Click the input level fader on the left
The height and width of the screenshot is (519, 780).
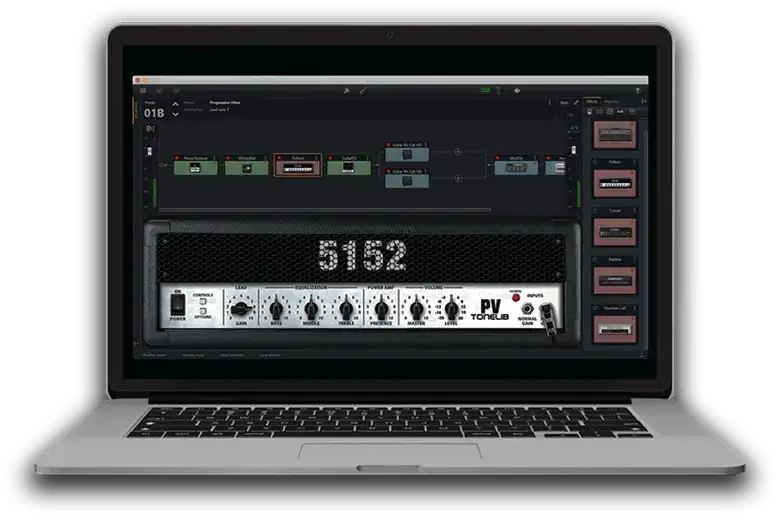[x=149, y=152]
